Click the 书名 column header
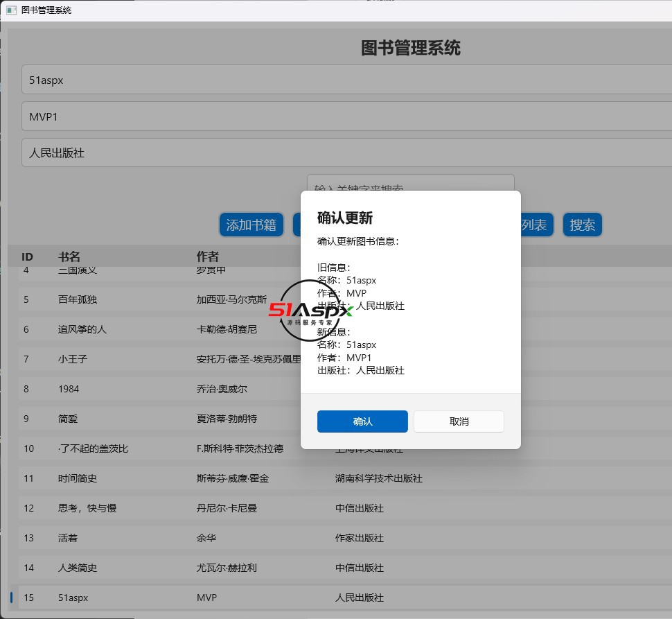 pyautogui.click(x=69, y=257)
